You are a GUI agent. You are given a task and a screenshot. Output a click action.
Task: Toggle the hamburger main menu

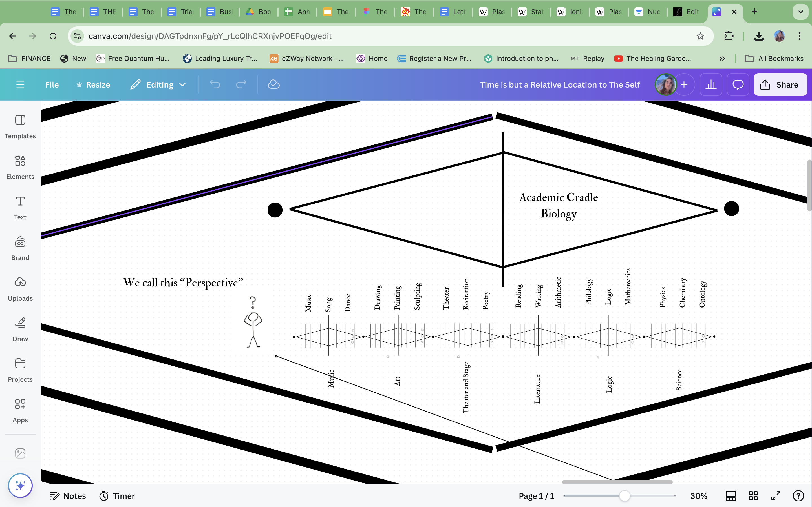pyautogui.click(x=20, y=84)
